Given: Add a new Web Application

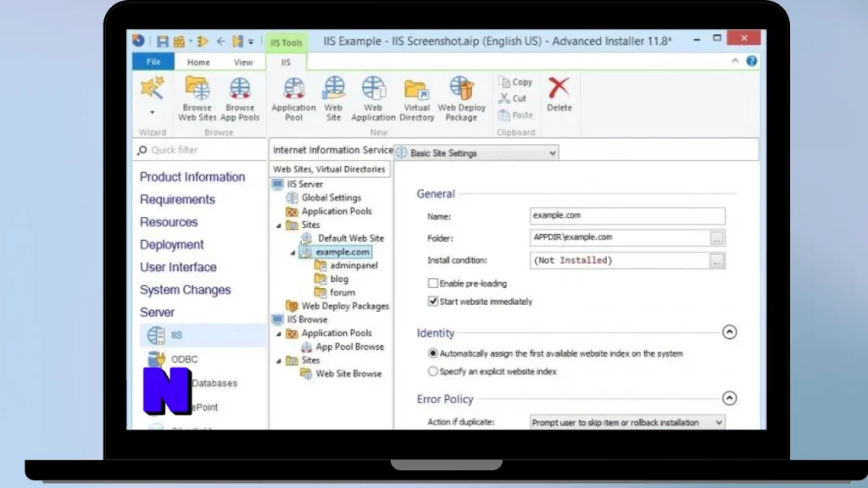Looking at the screenshot, I should point(373,98).
